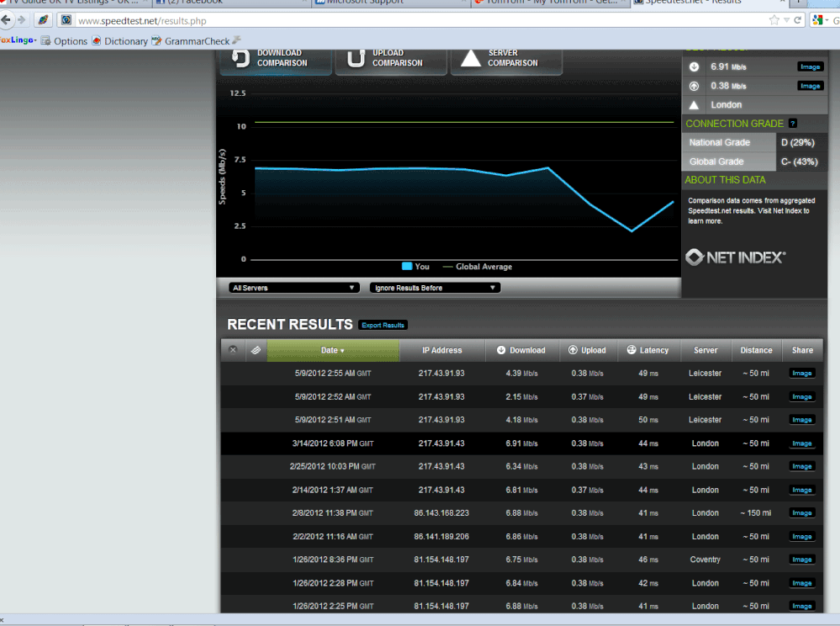Switch to the TomTom browser tab
840x626 pixels.
[x=551, y=3]
